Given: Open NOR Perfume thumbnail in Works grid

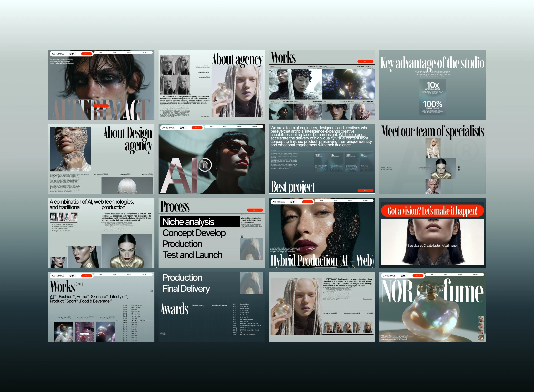Looking at the screenshot, I should click(x=363, y=112).
